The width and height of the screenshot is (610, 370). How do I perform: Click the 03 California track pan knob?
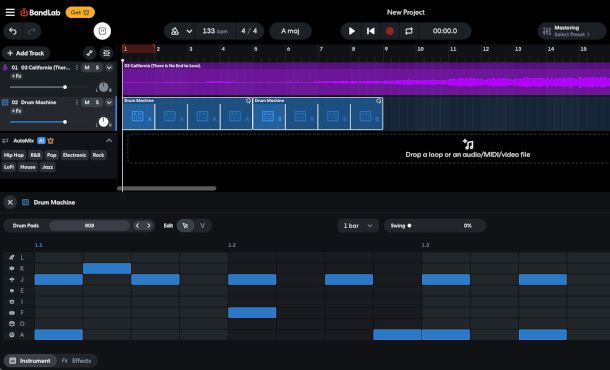pos(103,87)
